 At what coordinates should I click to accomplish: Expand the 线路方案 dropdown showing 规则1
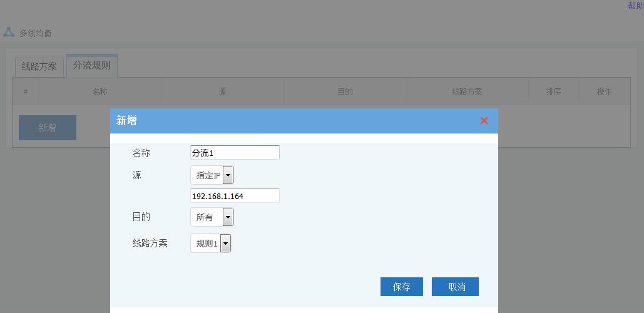[x=210, y=244]
